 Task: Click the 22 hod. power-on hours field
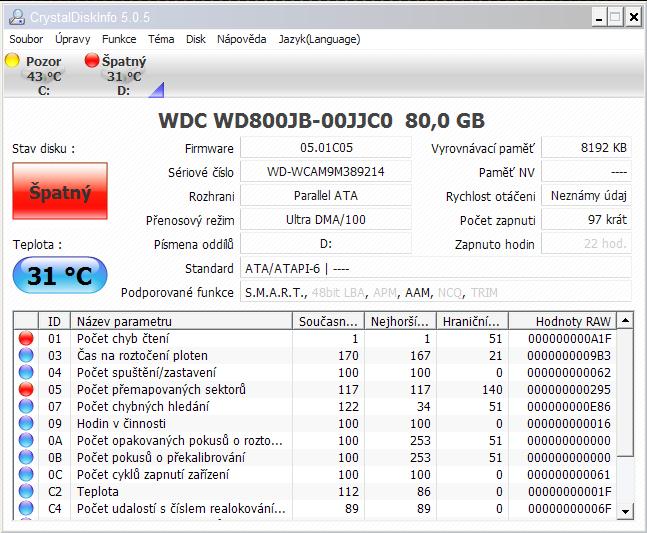pyautogui.click(x=586, y=243)
